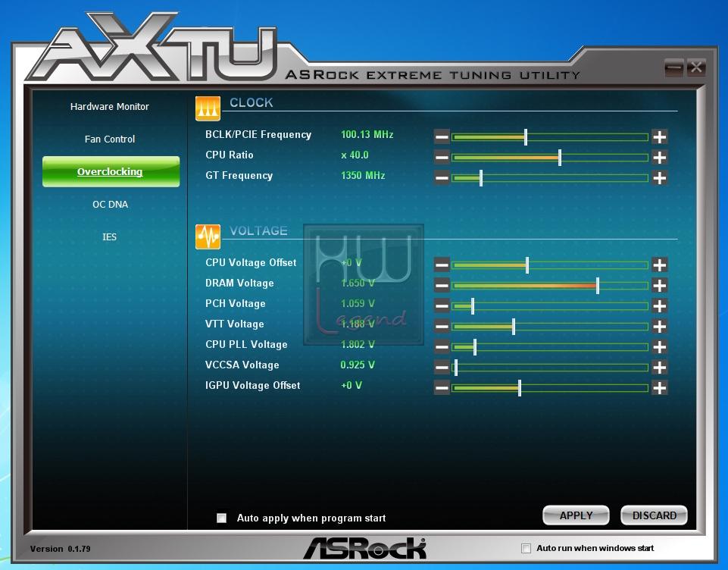Go to the IES page
Image resolution: width=728 pixels, height=570 pixels.
click(110, 237)
